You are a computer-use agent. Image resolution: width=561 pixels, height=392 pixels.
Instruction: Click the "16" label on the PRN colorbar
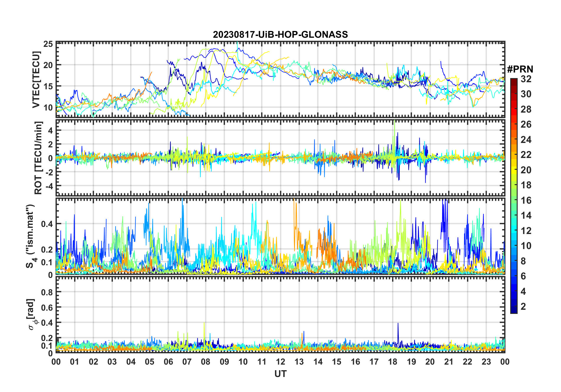[526, 200]
